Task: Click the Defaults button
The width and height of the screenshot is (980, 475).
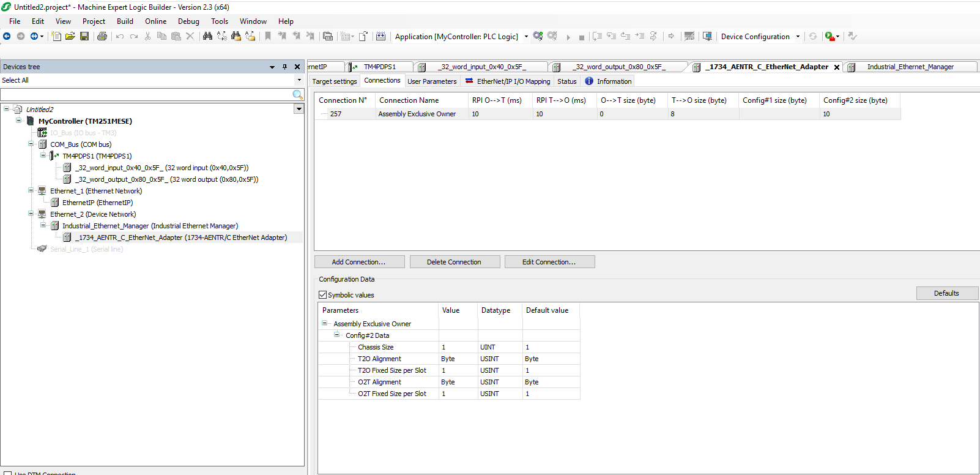Action: (x=946, y=293)
